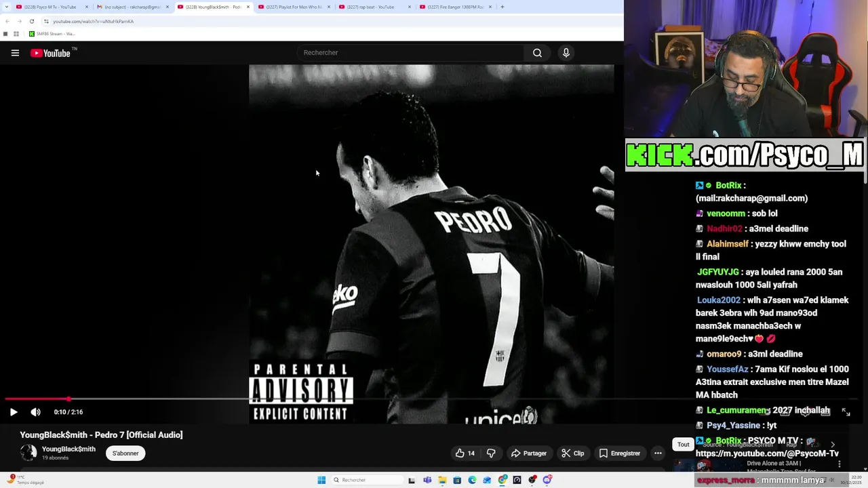Open the more actions three-dot menu
This screenshot has height=488, width=868.
pos(658,453)
